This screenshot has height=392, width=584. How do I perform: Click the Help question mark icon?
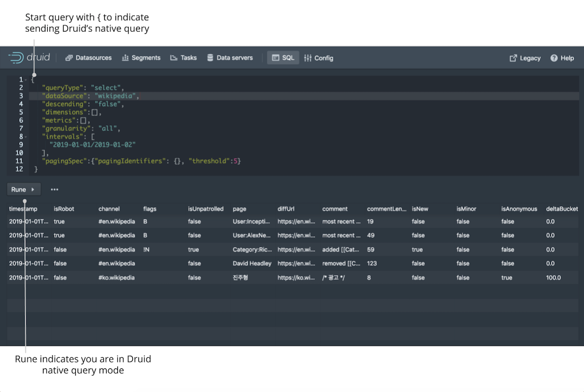click(x=554, y=58)
